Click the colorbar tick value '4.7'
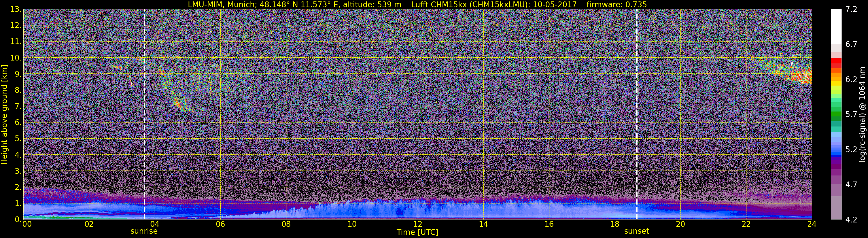The width and height of the screenshot is (868, 238). tap(851, 185)
